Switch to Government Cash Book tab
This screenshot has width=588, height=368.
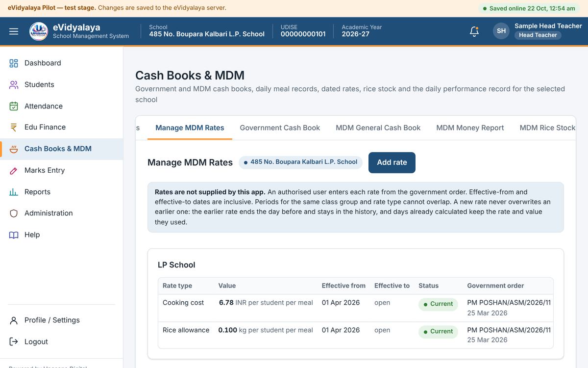tap(280, 128)
